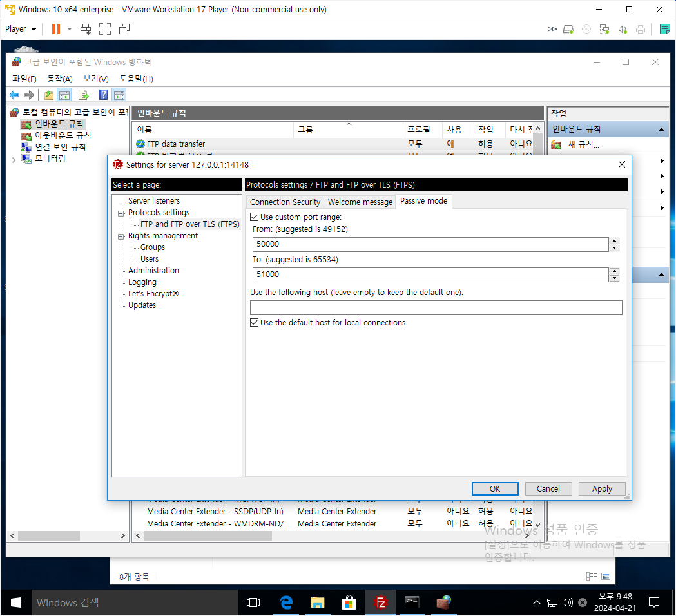Click OK in the FileZilla settings dialog

pos(495,489)
